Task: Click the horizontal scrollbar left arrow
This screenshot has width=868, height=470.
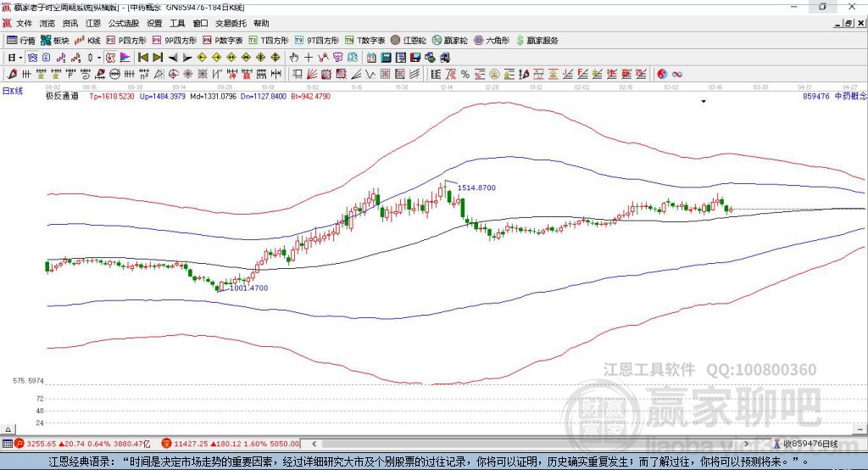Action: (x=314, y=444)
